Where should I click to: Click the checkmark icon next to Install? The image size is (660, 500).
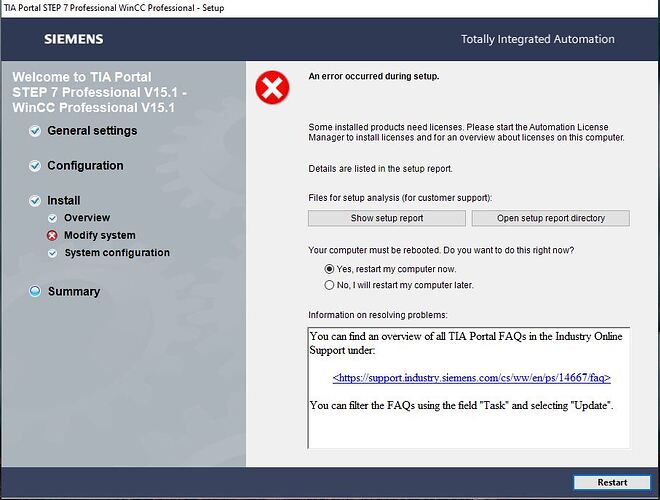(35, 201)
